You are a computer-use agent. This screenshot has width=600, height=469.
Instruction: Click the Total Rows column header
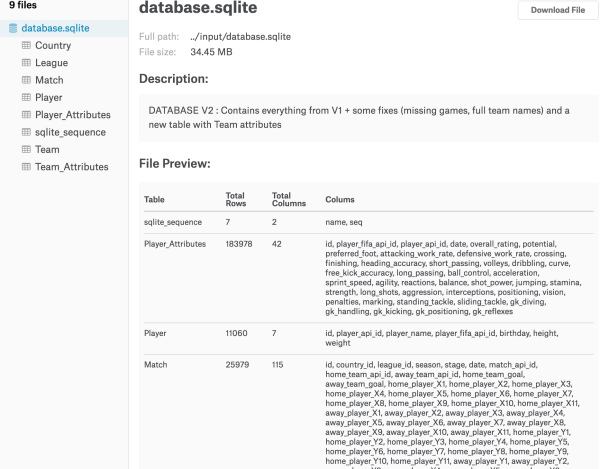pos(236,199)
